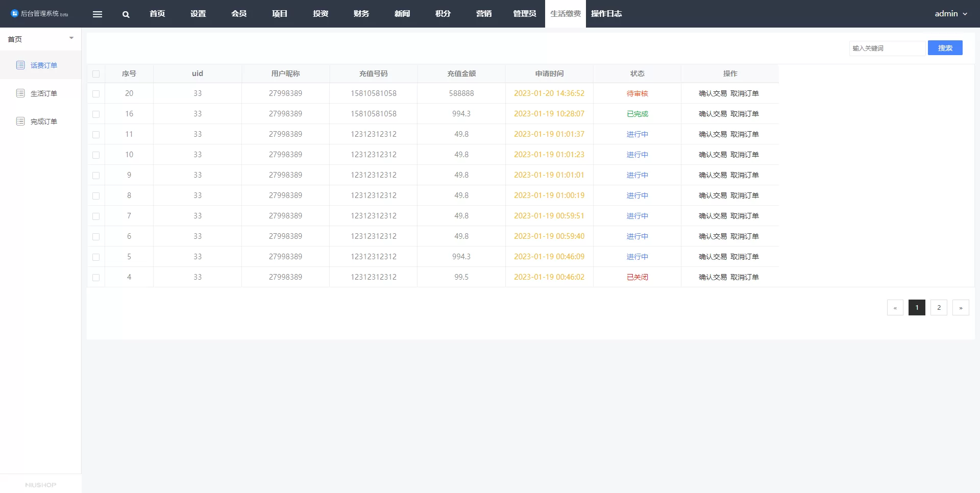
Task: Switch to the 操作日志 tab
Action: [606, 14]
